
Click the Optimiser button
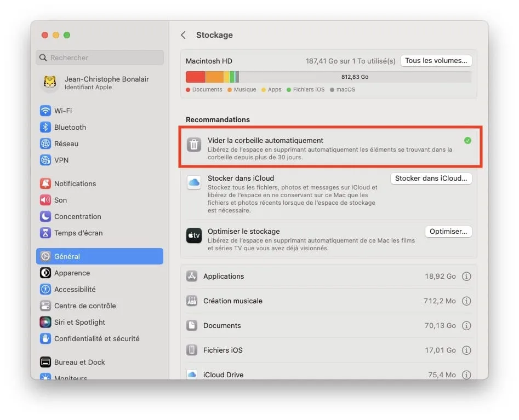(448, 232)
